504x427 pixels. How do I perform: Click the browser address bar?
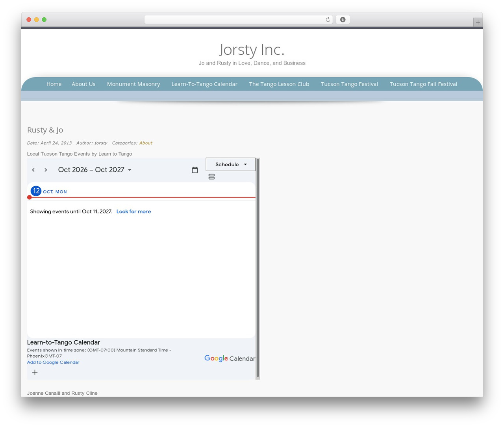[x=238, y=20]
